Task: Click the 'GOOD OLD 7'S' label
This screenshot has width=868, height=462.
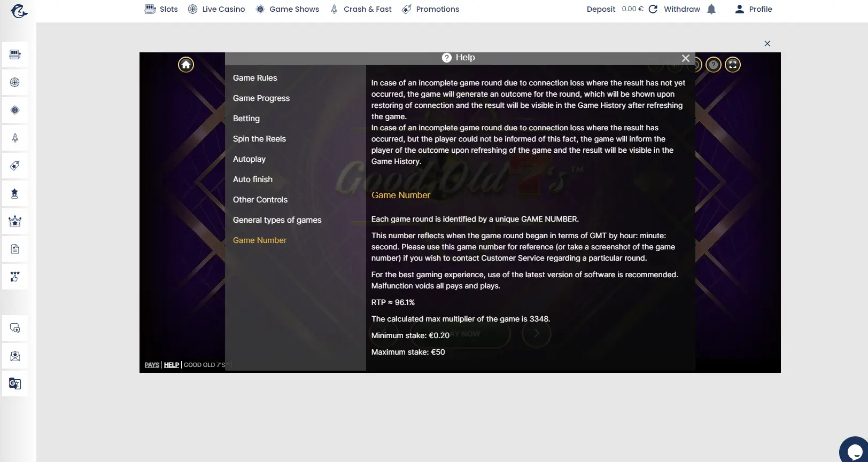Action: pos(205,365)
